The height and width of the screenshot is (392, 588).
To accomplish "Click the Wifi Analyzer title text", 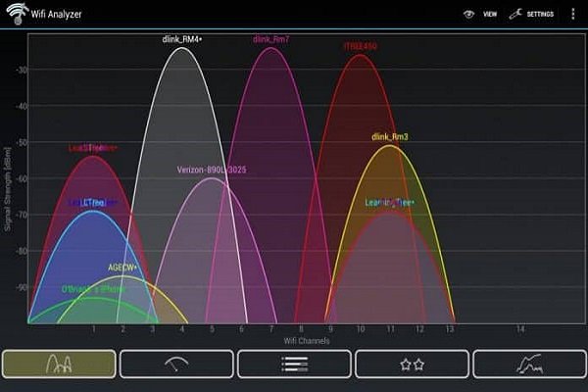I will click(57, 15).
